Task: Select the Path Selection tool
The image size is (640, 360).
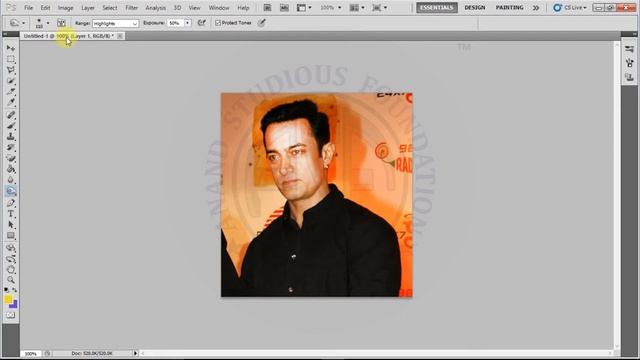Action: [x=11, y=224]
